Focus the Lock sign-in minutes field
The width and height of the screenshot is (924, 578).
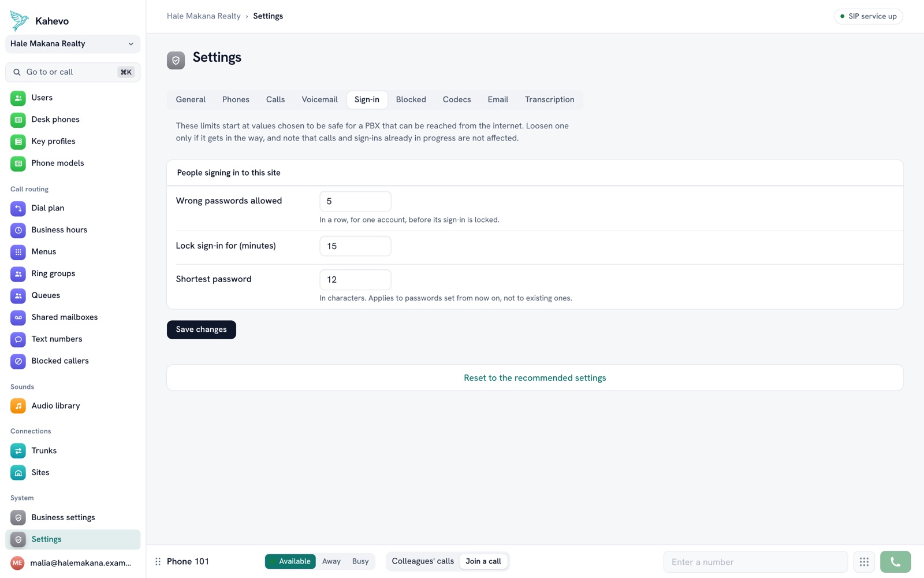pos(355,246)
